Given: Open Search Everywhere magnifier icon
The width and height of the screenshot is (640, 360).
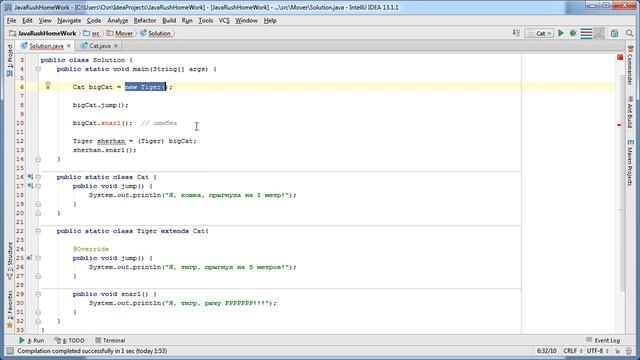Looking at the screenshot, I should tap(629, 33).
